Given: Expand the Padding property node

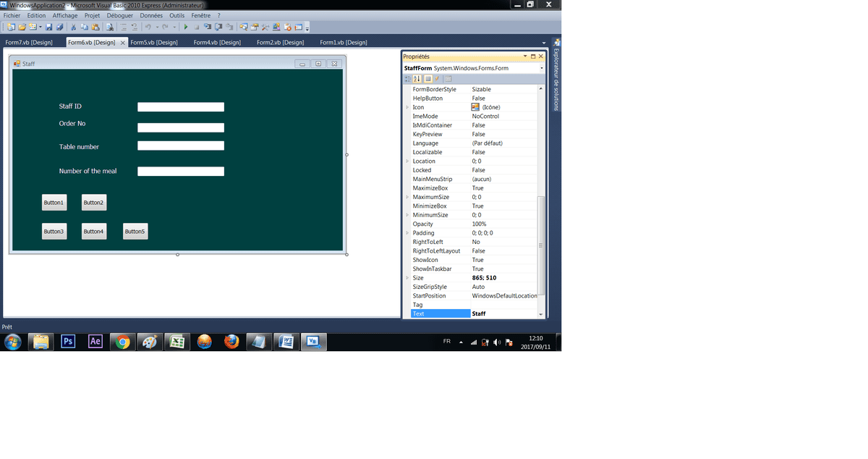Looking at the screenshot, I should [407, 233].
